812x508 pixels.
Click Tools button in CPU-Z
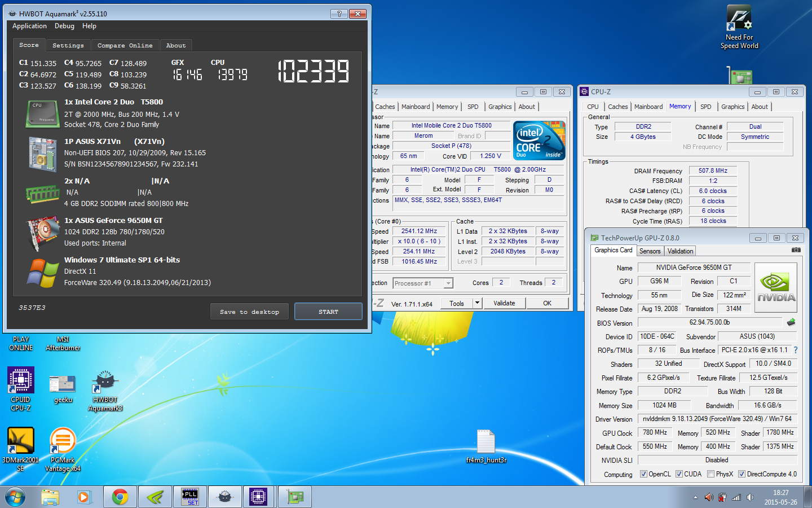pos(457,303)
